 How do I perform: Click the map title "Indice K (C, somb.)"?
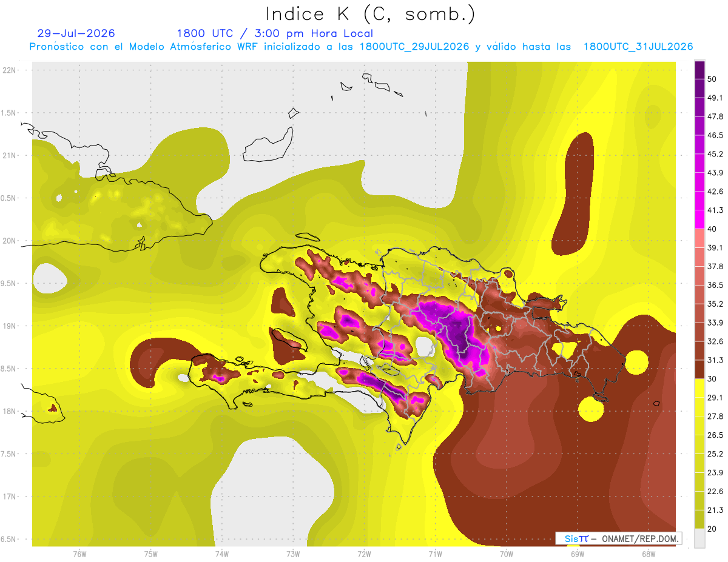[371, 15]
